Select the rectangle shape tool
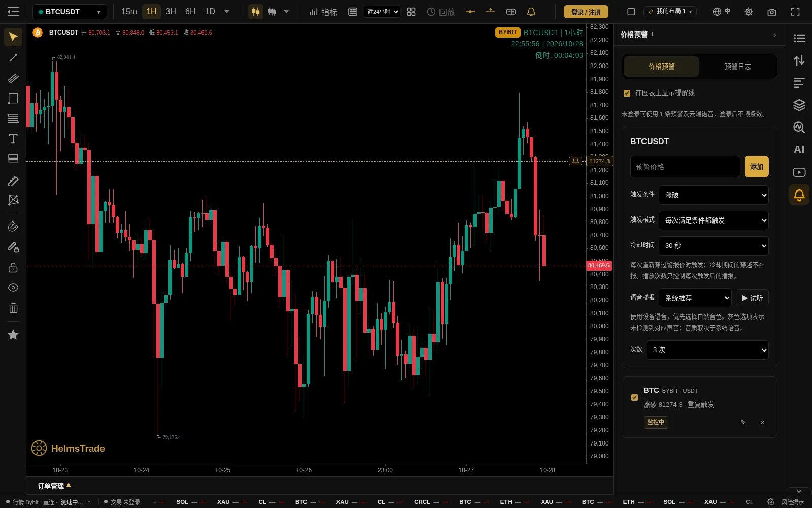The width and height of the screenshot is (812, 508). [13, 99]
